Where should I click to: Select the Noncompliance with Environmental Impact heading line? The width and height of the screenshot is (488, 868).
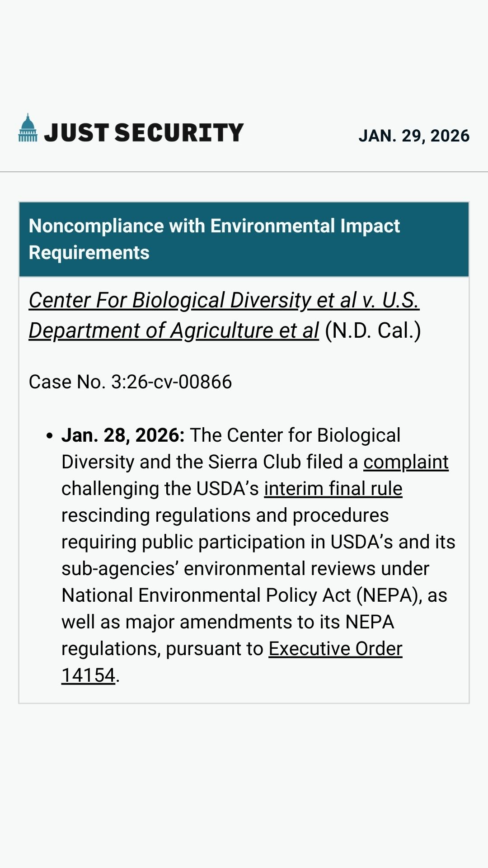tap(214, 226)
